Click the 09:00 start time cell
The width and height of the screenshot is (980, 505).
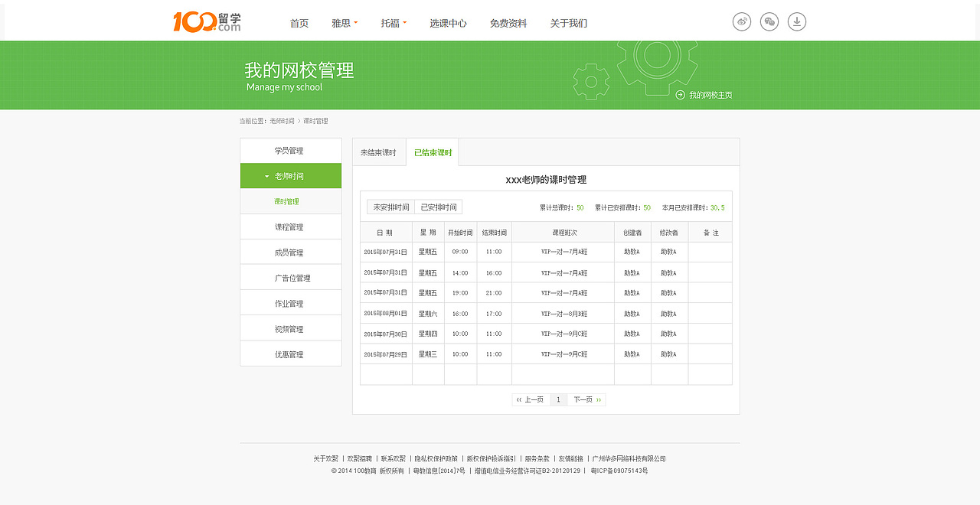click(460, 252)
